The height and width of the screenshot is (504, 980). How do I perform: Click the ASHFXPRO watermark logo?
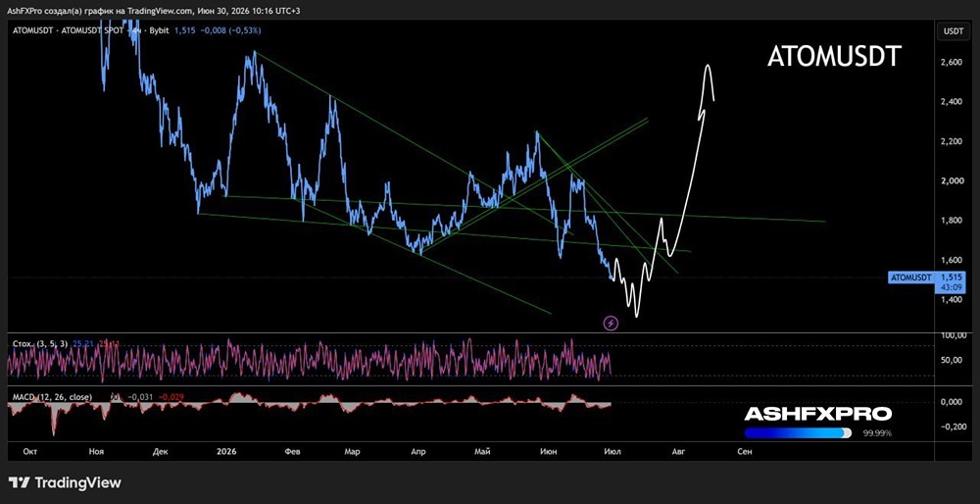(x=817, y=414)
